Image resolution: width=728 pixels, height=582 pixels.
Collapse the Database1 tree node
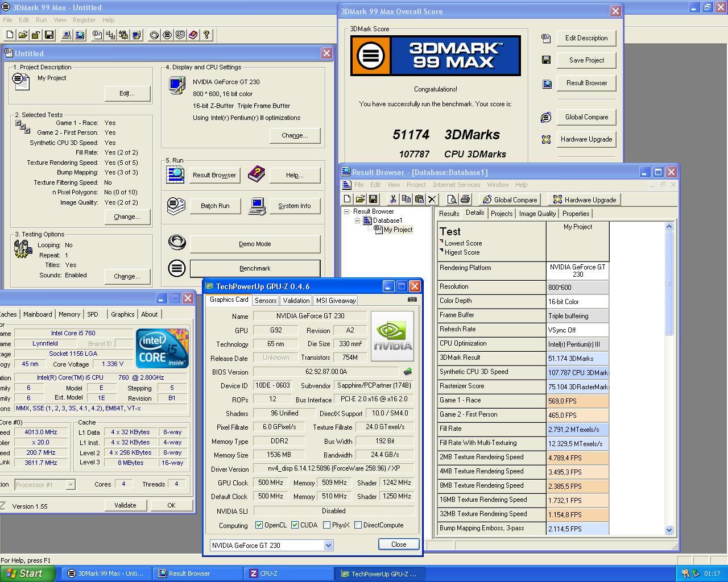358,221
